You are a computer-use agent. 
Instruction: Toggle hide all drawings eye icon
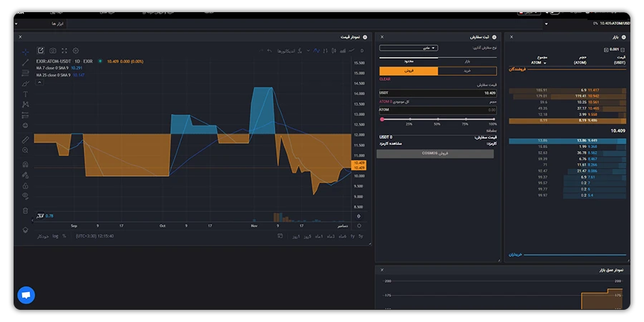pyautogui.click(x=26, y=196)
